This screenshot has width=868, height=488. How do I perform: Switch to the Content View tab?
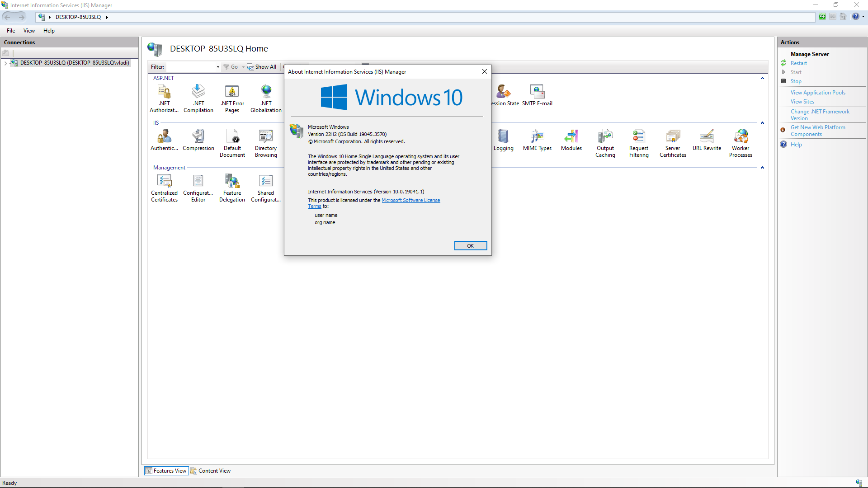(211, 471)
